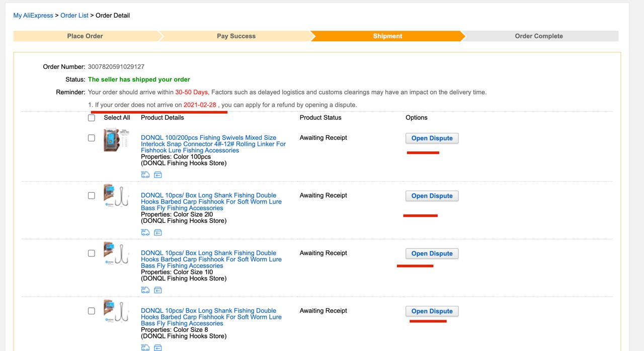Select checkbox for Size 2|0 double hooks
644x351 pixels.
92,196
